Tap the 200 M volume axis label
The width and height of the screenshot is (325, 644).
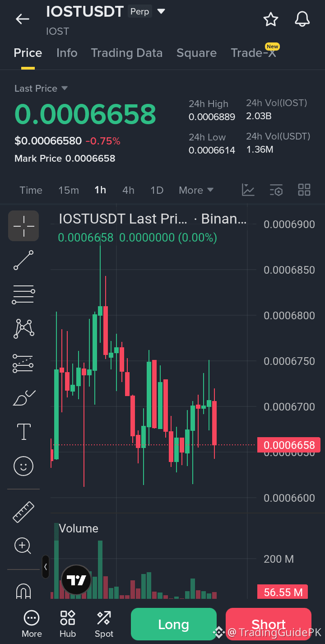[279, 559]
